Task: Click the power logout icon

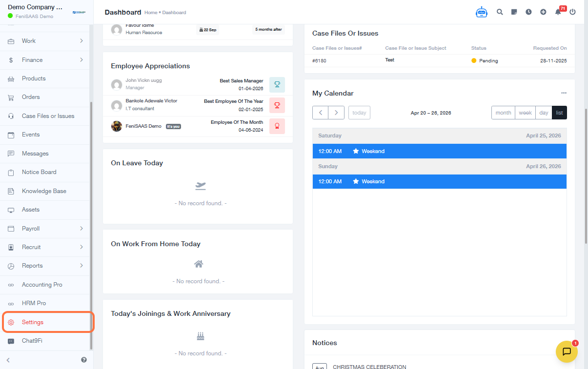Action: pos(572,12)
